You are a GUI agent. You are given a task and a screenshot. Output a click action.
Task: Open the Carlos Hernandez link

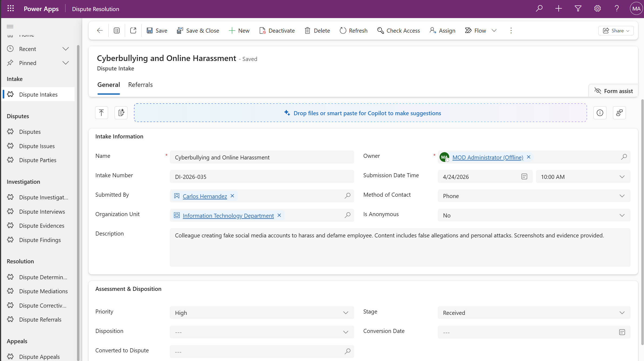(x=205, y=196)
